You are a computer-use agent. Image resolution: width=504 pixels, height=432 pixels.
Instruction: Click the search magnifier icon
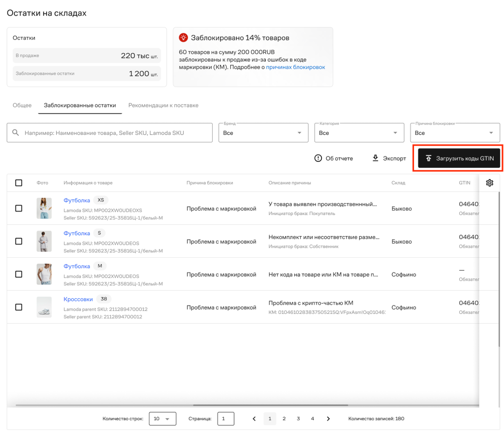coord(15,132)
